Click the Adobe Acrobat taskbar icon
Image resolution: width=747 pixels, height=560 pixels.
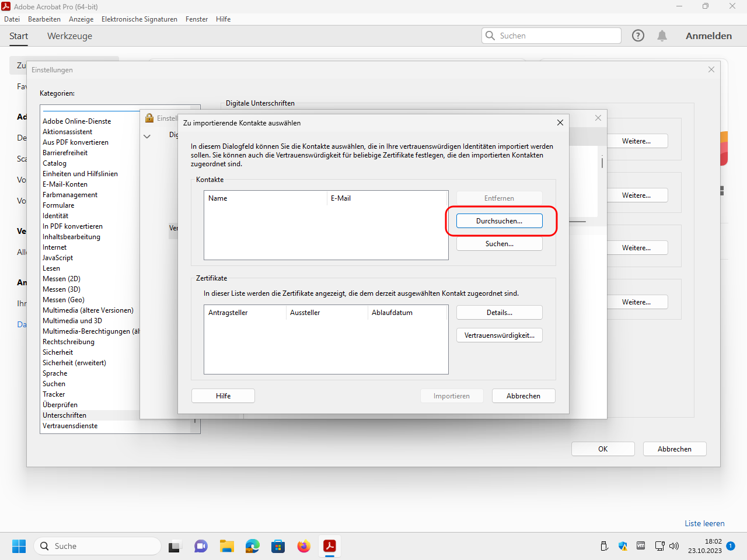point(330,547)
